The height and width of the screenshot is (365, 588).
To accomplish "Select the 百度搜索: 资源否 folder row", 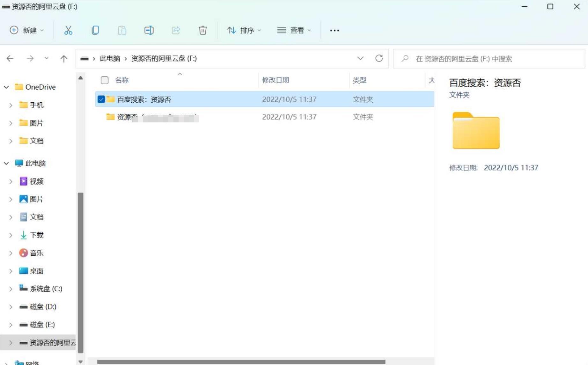I will [265, 99].
